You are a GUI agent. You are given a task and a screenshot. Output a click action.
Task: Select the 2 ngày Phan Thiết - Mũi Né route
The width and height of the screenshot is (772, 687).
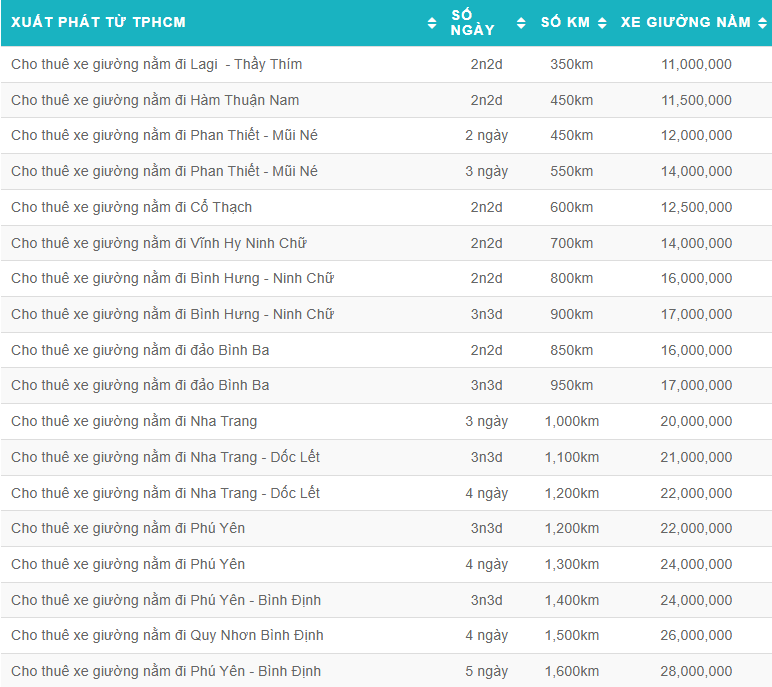pos(164,135)
